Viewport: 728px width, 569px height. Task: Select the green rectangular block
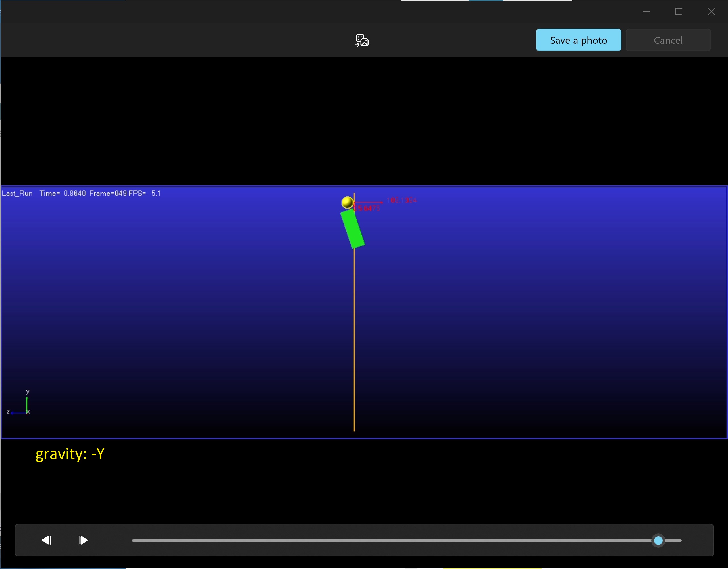coord(352,229)
